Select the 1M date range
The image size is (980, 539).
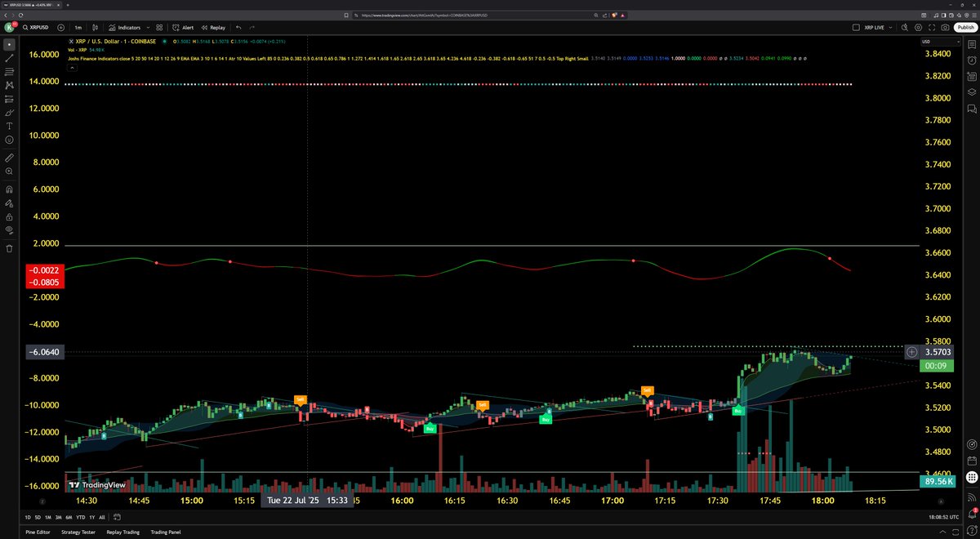pyautogui.click(x=48, y=517)
